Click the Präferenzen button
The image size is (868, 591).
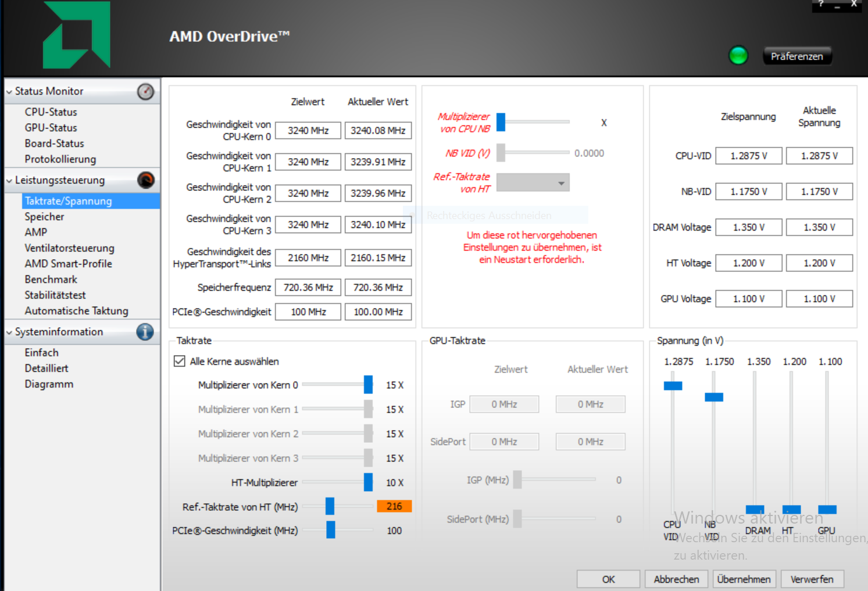coord(796,56)
